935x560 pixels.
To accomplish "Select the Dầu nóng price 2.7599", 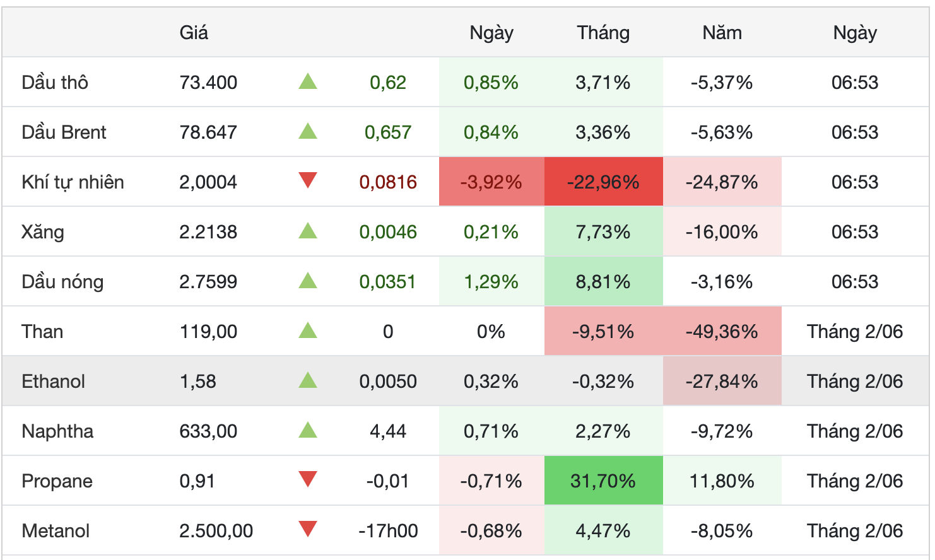I will (208, 282).
